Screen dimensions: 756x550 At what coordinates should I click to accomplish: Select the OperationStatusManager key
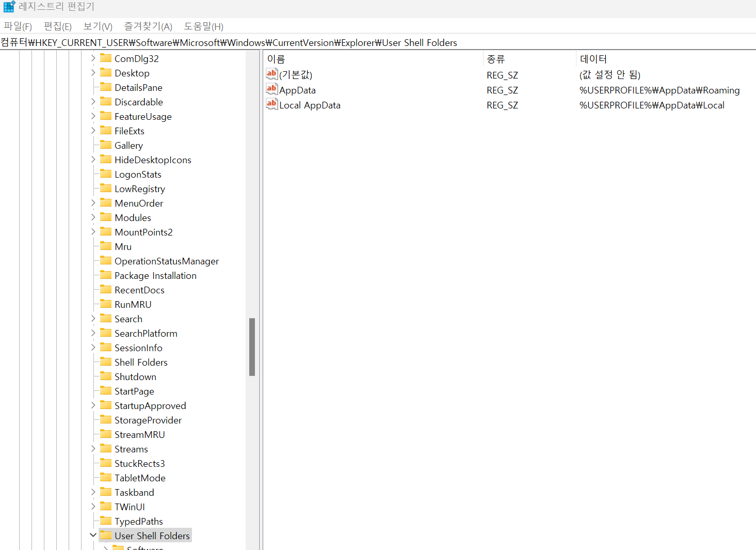tap(167, 261)
